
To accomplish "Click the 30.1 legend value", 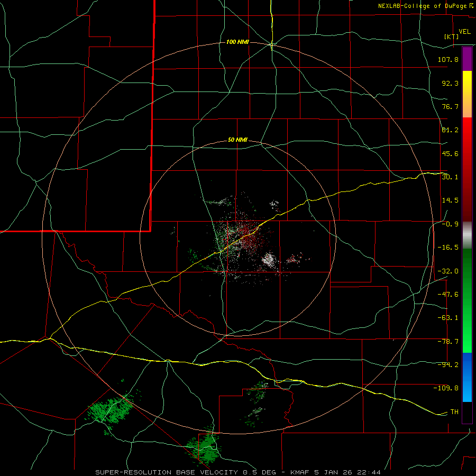I will (450, 177).
